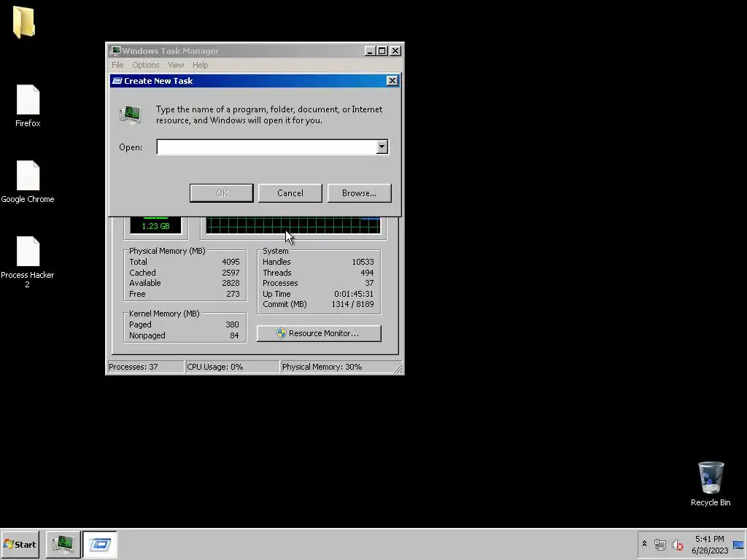Open the network tray icon

point(659,544)
